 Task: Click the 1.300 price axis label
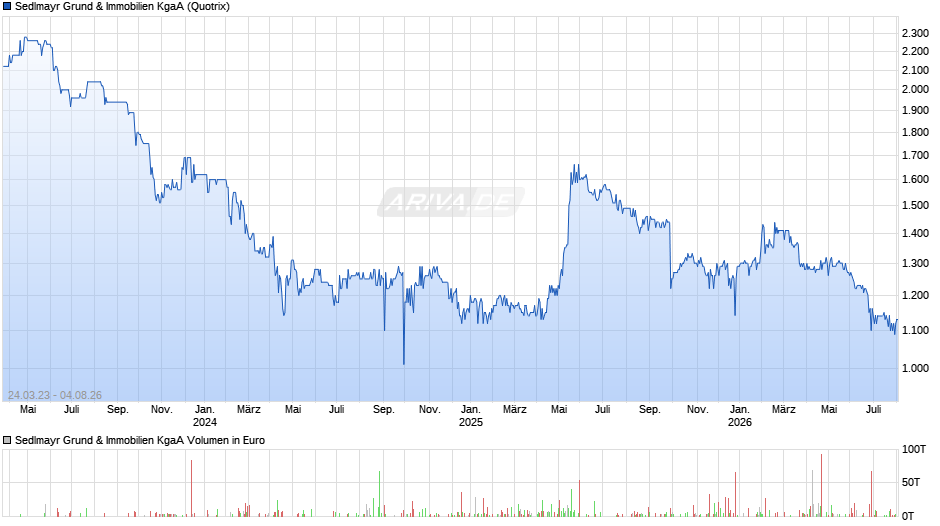pyautogui.click(x=915, y=263)
